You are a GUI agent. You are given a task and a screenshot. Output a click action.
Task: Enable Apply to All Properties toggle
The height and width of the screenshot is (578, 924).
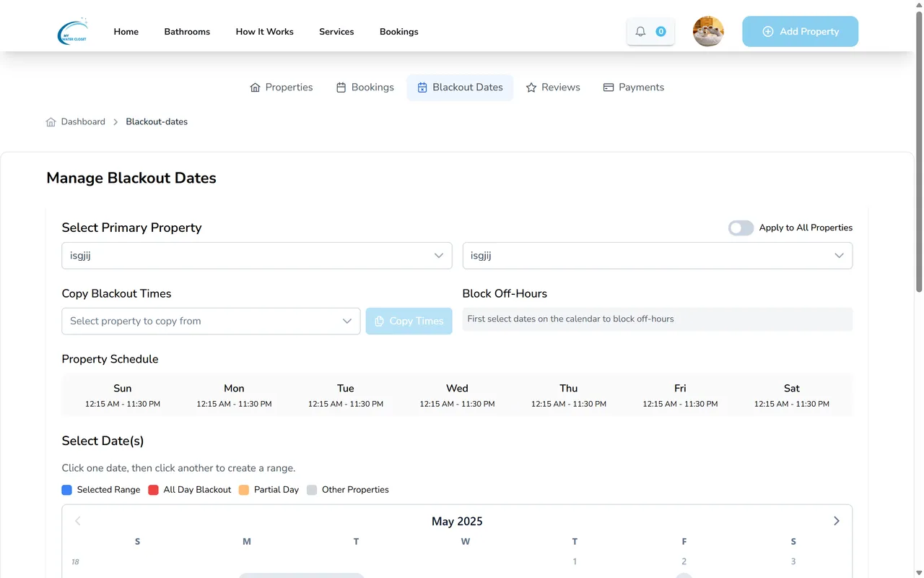[x=741, y=228]
